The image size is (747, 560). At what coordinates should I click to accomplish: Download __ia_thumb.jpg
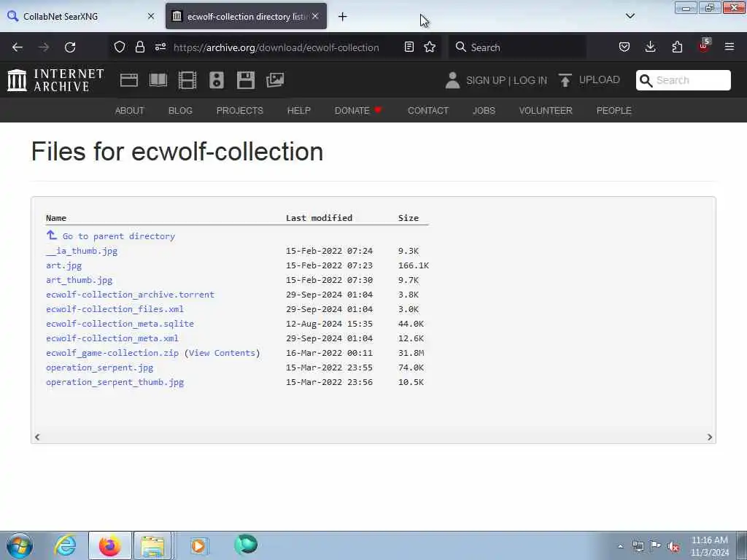82,251
